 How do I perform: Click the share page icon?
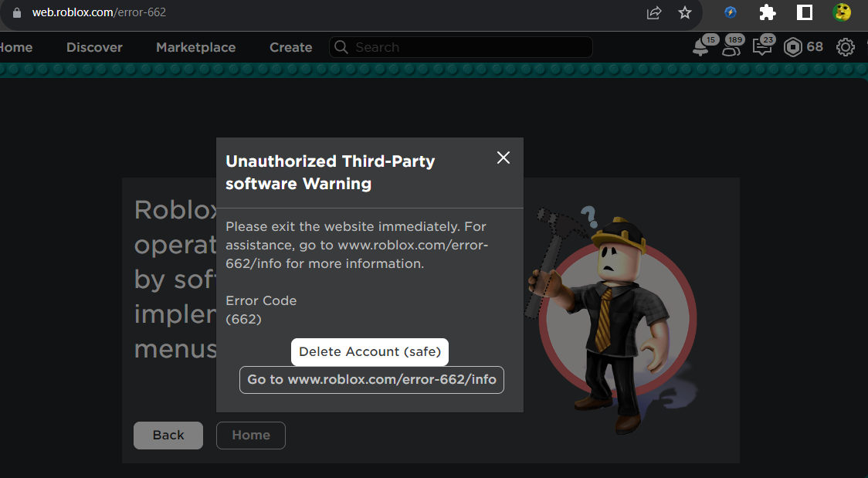[654, 12]
